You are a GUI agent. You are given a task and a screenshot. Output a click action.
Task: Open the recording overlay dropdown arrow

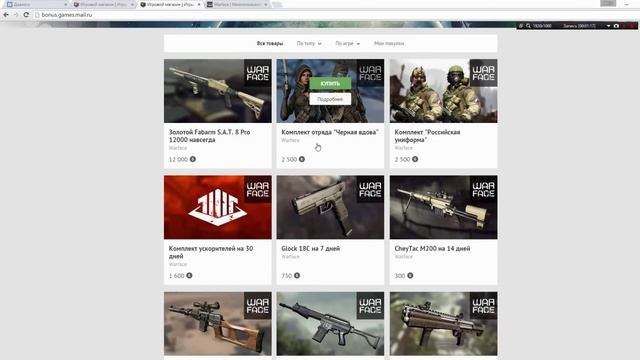point(608,26)
